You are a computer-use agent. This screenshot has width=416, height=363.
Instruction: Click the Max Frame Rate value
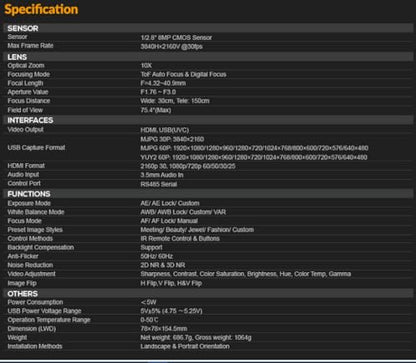(171, 47)
